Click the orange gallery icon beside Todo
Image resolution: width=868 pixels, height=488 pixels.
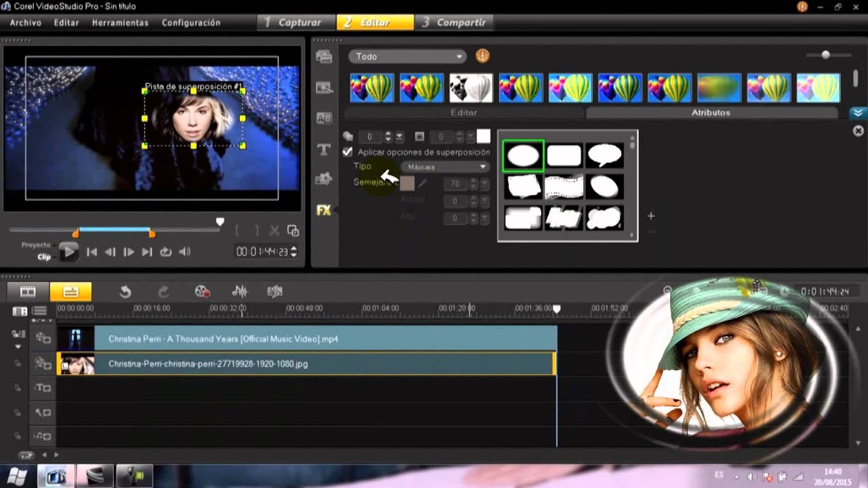pos(482,56)
